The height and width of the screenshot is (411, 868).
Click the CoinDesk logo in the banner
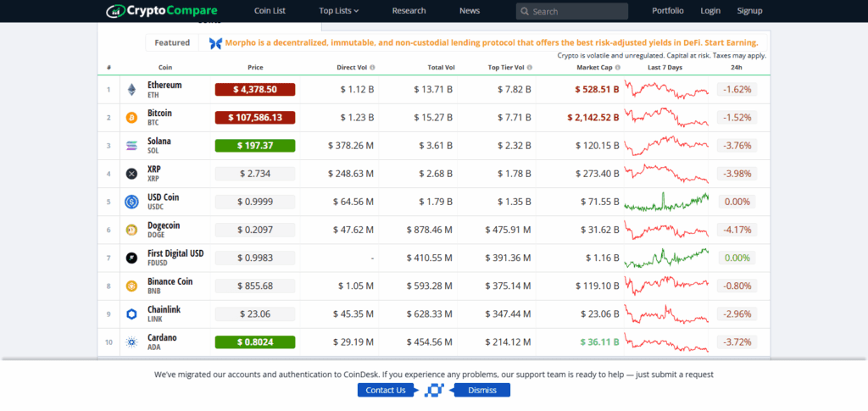pos(434,391)
